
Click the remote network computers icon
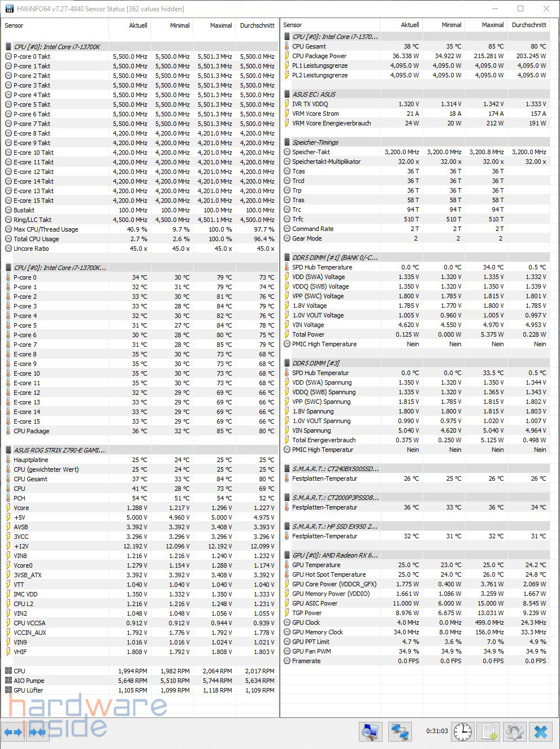point(400,732)
